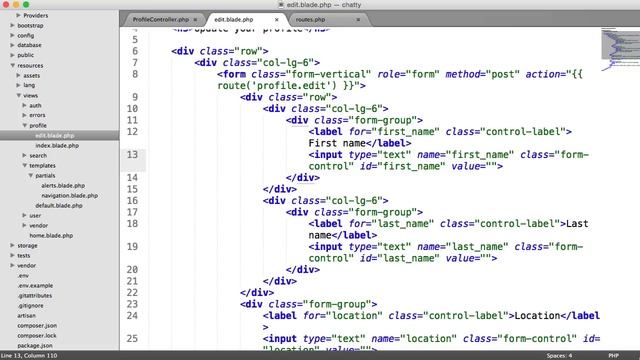Collapse the views folder arrow
Viewport: 640px width, 360px height.
click(x=18, y=96)
